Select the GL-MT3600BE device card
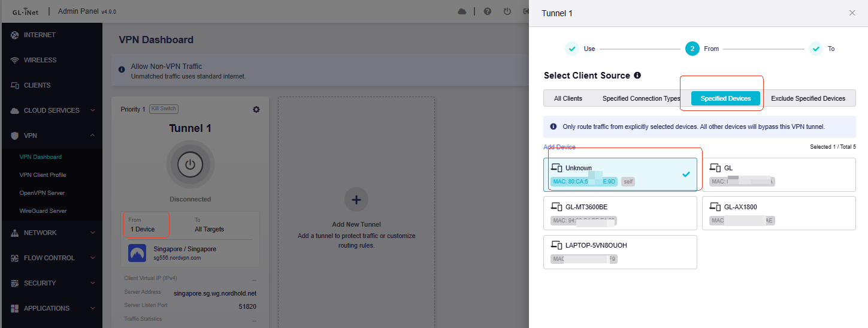868x328 pixels. coord(620,213)
